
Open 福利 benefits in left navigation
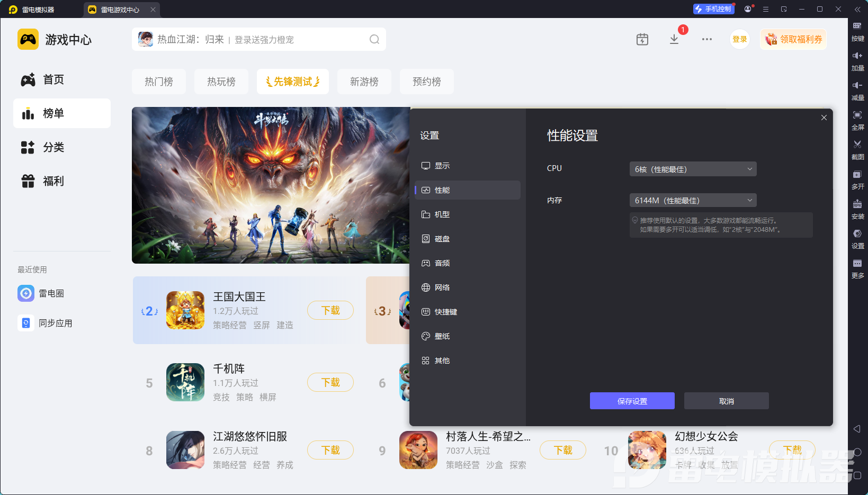click(62, 181)
